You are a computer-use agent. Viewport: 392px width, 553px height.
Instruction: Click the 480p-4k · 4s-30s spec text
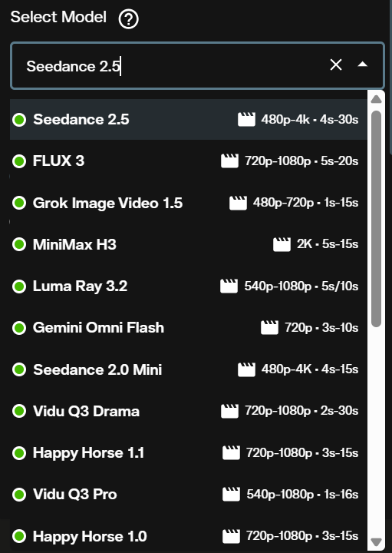click(x=310, y=120)
